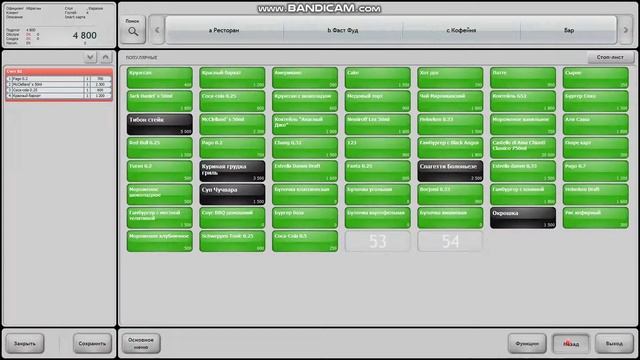Screen dimensions: 640x360
Task: Select McClelland's 50ml line in order list
Action: click(x=59, y=84)
